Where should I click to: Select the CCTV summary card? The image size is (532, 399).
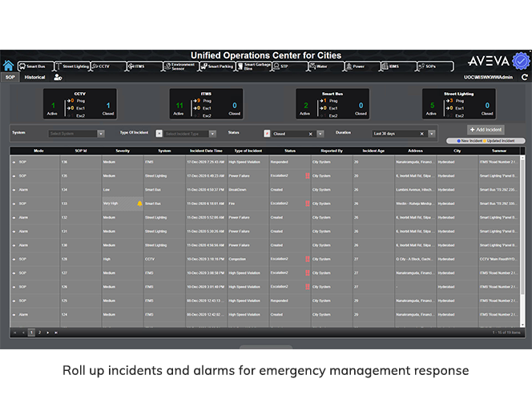click(80, 104)
